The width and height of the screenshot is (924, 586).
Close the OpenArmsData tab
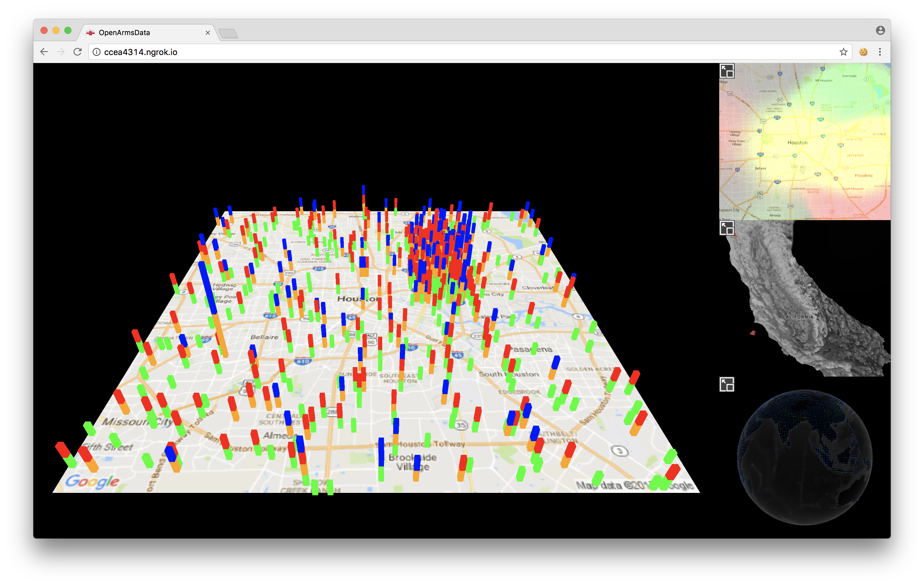(x=207, y=33)
